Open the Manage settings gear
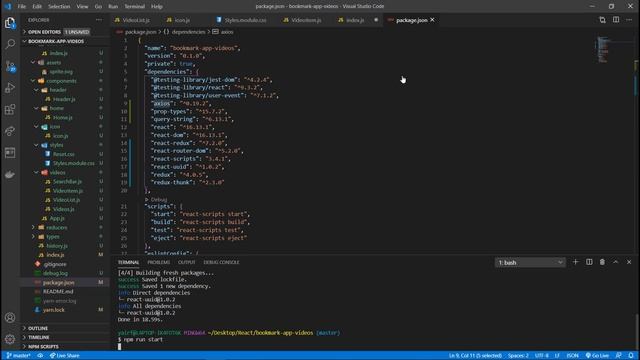Image resolution: width=640 pixels, height=360 pixels. pos(10,339)
